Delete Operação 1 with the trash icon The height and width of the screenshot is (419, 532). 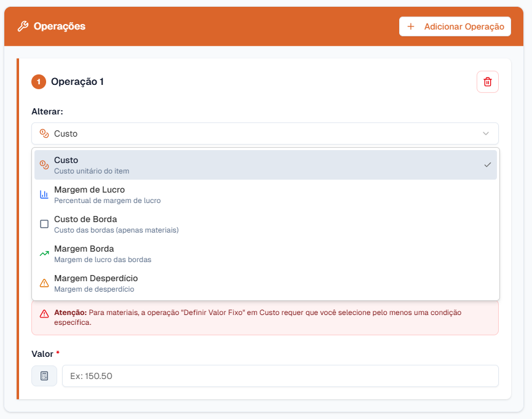(x=487, y=82)
